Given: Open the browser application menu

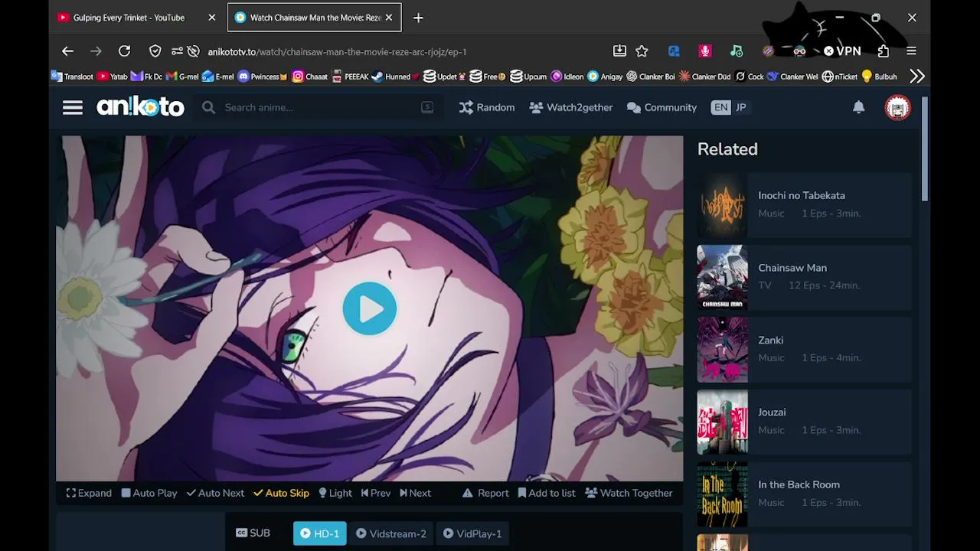Looking at the screenshot, I should [x=911, y=51].
